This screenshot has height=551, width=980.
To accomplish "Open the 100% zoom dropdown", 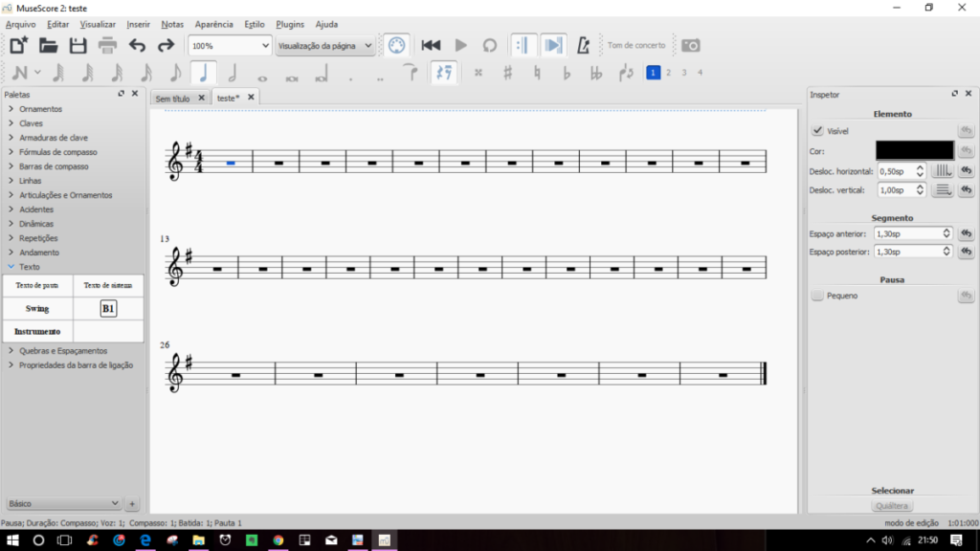I will [230, 45].
